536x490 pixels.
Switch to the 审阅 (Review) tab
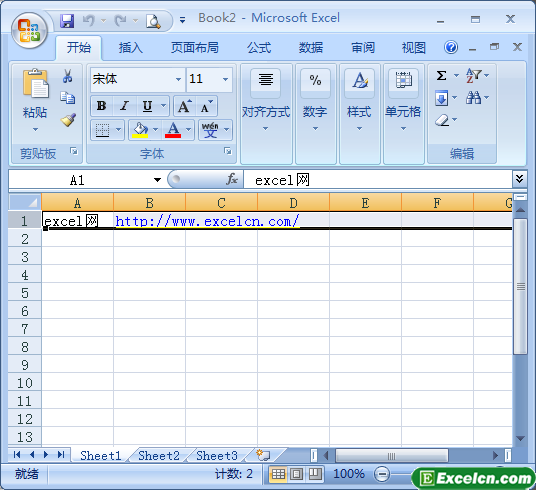coord(363,48)
